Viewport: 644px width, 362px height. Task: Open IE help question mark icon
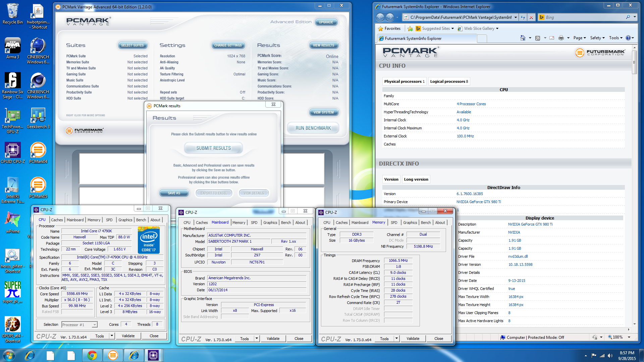point(628,38)
